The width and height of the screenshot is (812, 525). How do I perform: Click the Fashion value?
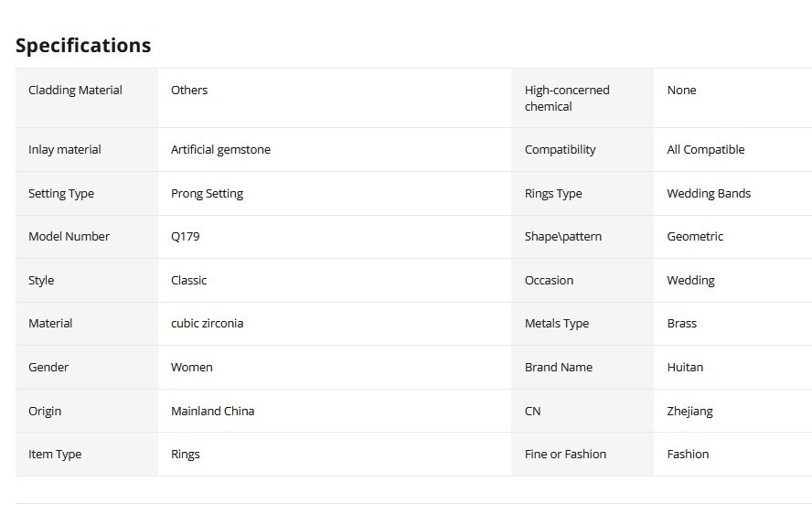tap(688, 454)
